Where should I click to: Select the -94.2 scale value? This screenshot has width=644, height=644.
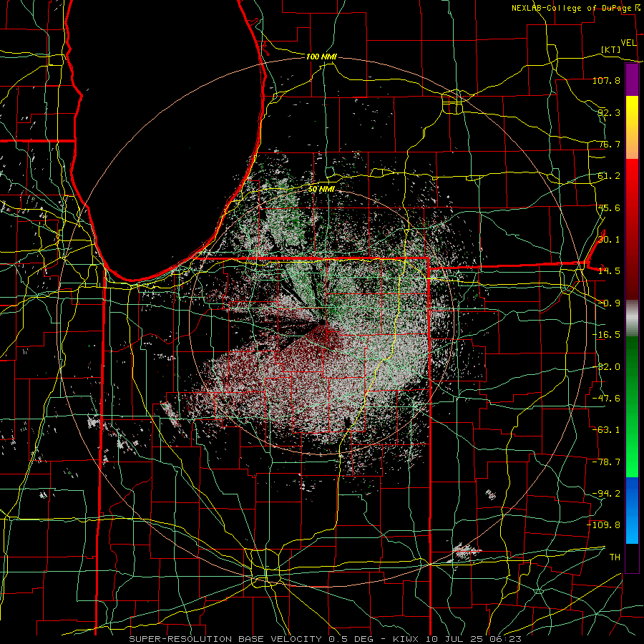pos(606,493)
